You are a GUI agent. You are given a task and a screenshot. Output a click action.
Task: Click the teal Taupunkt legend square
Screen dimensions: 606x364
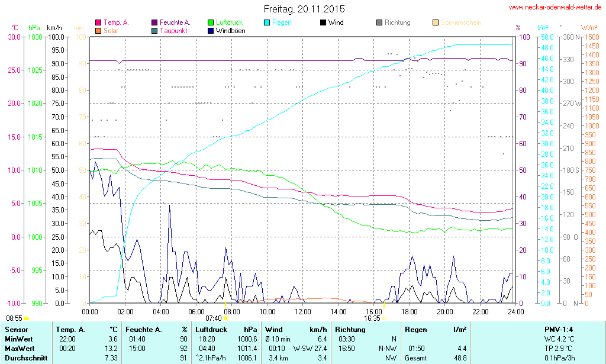[155, 30]
